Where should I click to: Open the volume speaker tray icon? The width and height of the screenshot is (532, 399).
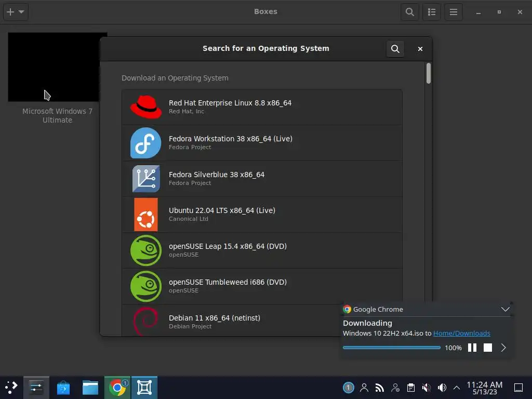tap(442, 388)
